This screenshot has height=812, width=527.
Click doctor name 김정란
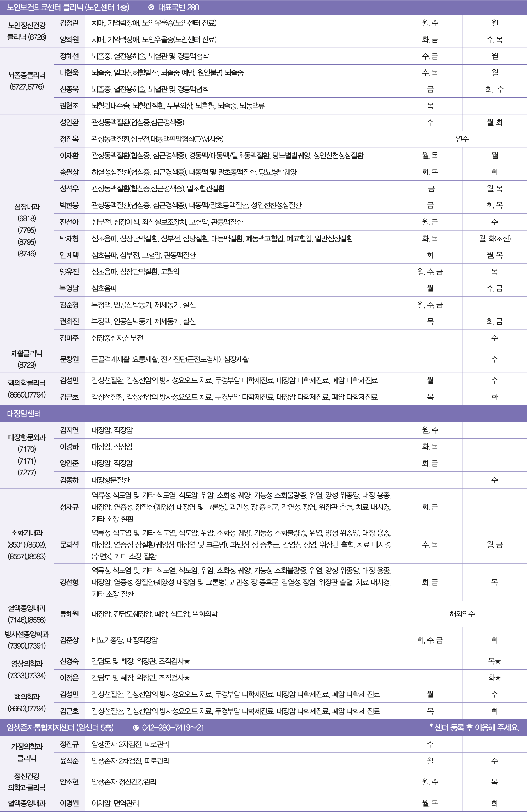(69, 23)
